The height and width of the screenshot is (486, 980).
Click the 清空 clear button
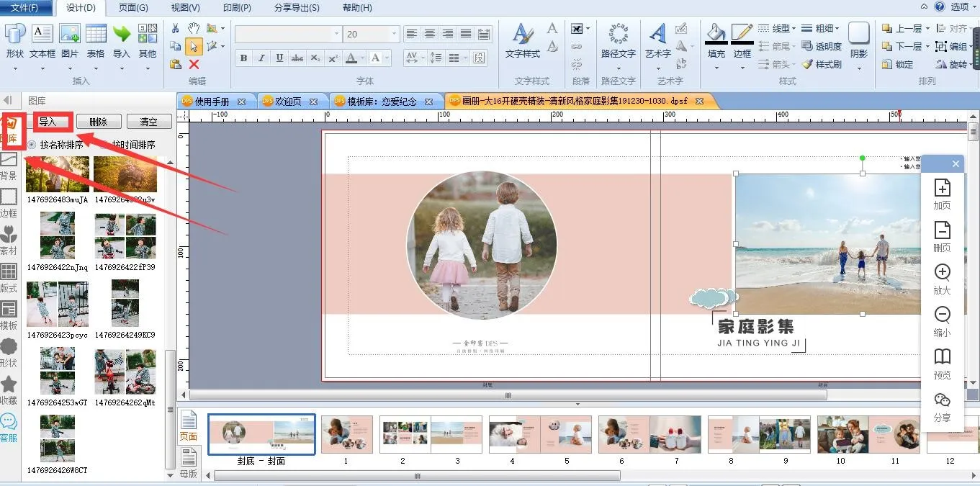[148, 122]
